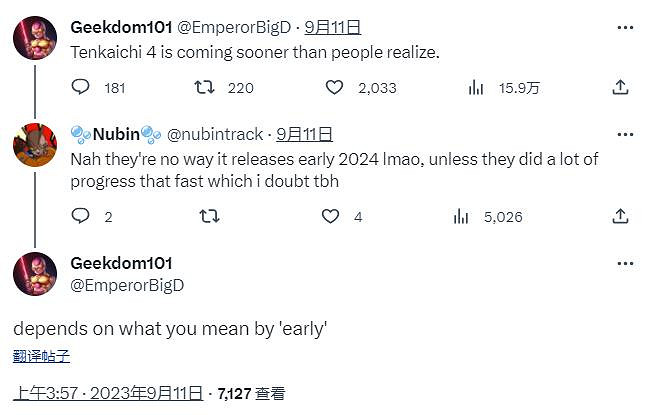Open Geekdom101 avatar in the main tweet
Screen dimensions: 647x415
pyautogui.click(x=35, y=274)
